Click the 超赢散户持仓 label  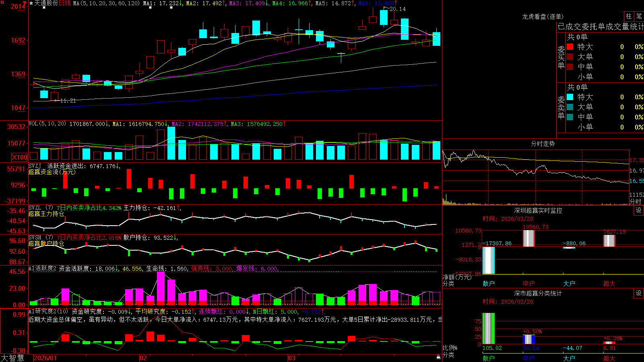(x=46, y=243)
